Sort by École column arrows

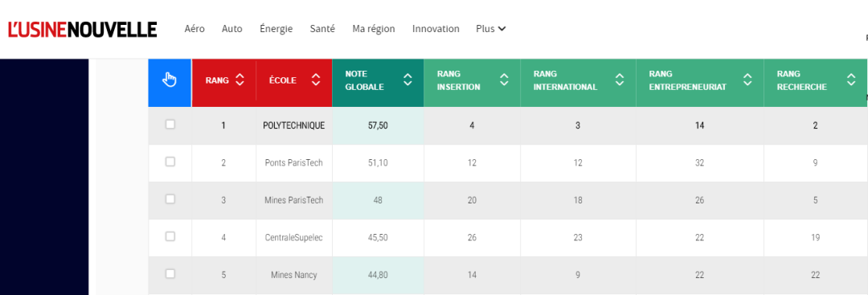point(316,80)
